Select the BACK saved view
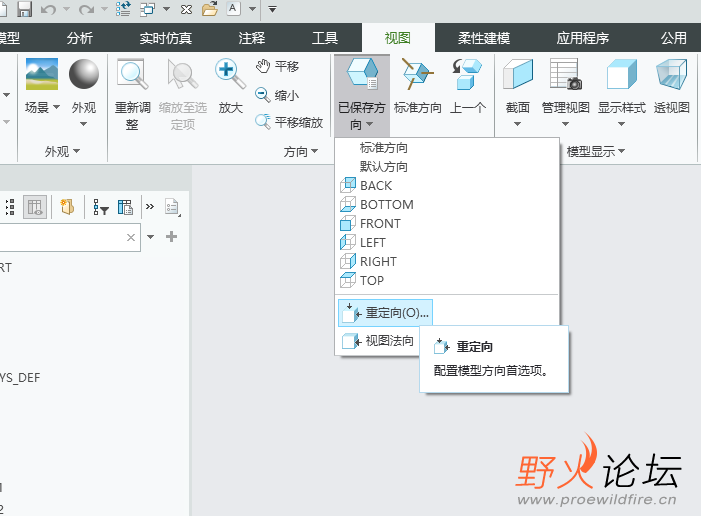701x516 pixels. pyautogui.click(x=376, y=185)
